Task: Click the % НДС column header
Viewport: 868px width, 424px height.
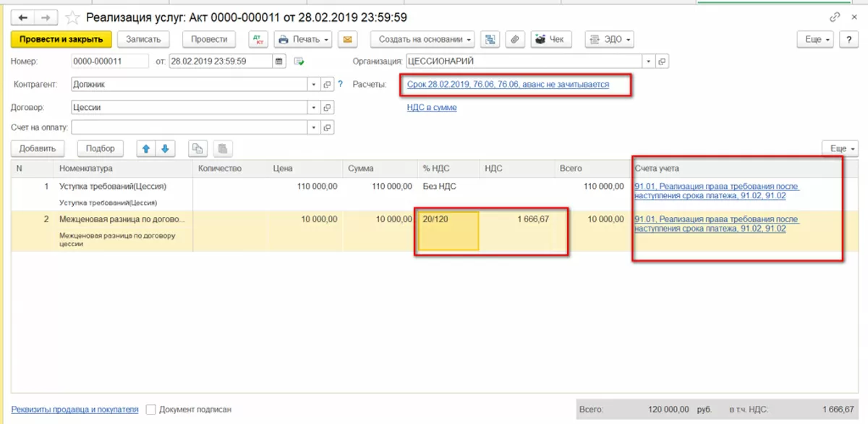Action: tap(448, 168)
